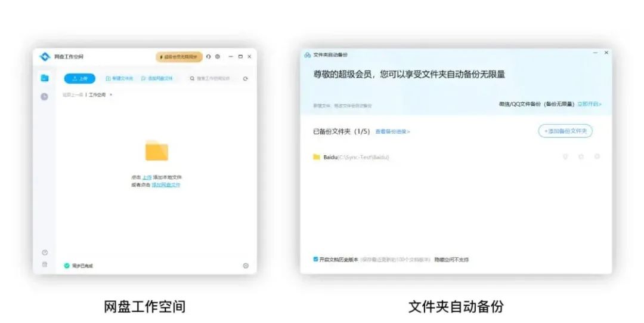The height and width of the screenshot is (323, 644).
Task: Click the middle icon on Baidu folder row
Action: [x=581, y=157]
